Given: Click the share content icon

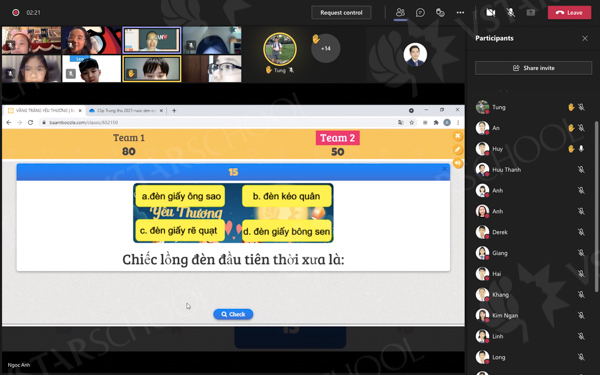Looking at the screenshot, I should [531, 13].
